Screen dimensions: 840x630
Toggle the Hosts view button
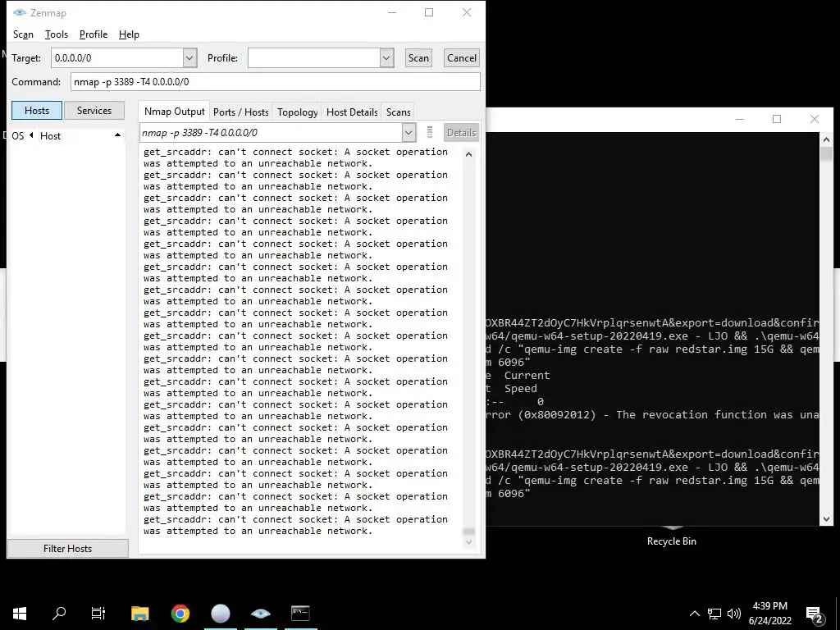(37, 111)
